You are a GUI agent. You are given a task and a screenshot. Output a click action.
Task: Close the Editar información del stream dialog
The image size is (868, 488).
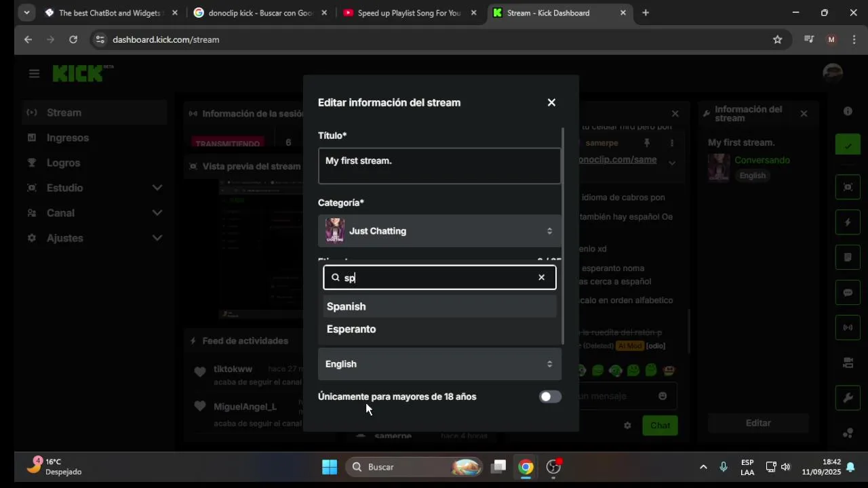pyautogui.click(x=551, y=102)
